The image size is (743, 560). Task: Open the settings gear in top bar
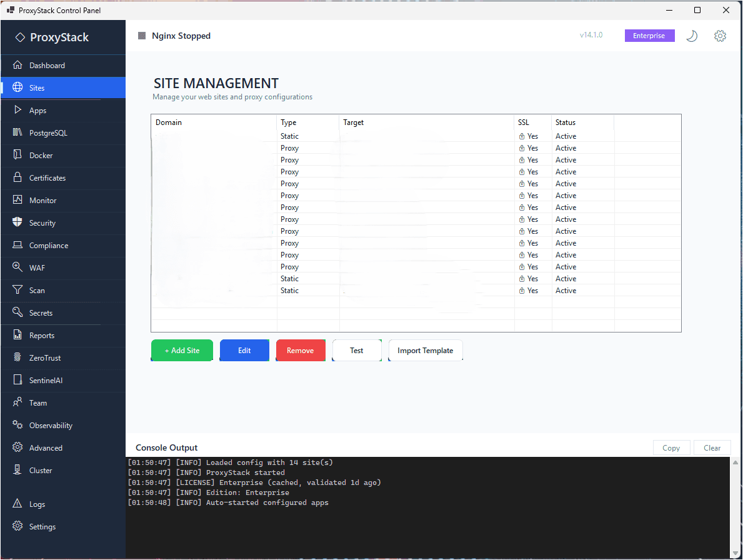(720, 36)
